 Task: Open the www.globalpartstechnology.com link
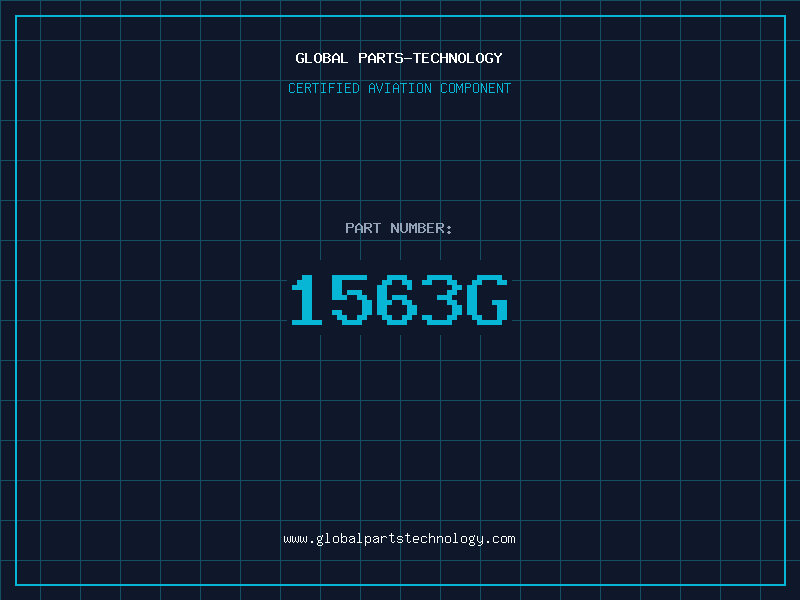point(399,539)
